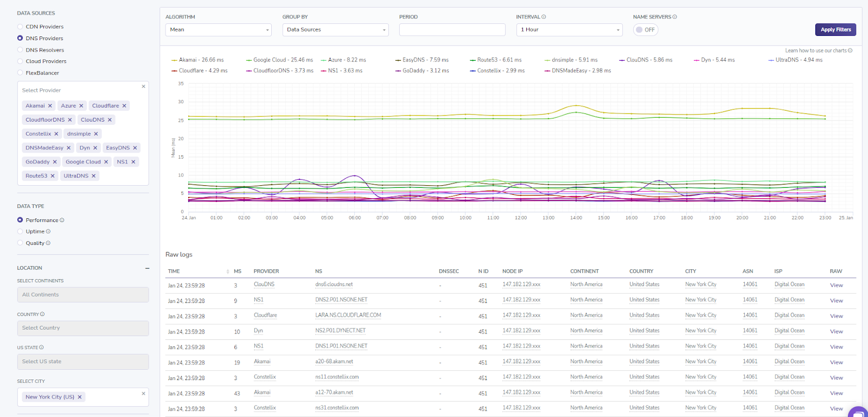This screenshot has width=868, height=417.
Task: Show info for Name Servers setting
Action: (675, 17)
